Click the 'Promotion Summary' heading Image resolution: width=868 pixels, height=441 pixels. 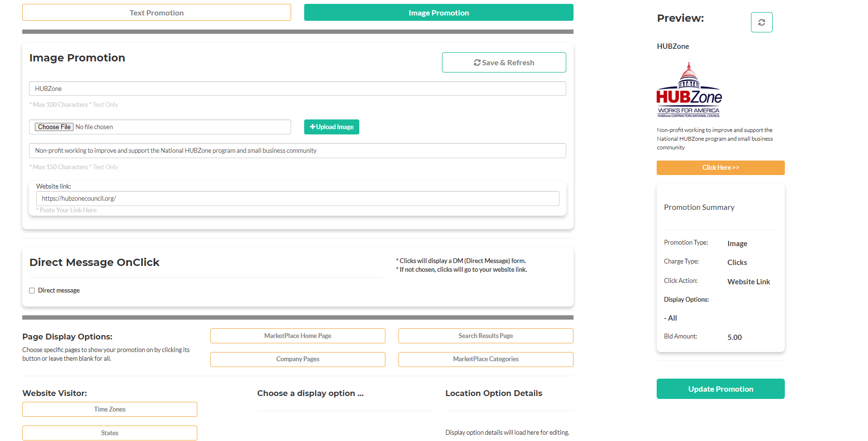tap(699, 207)
